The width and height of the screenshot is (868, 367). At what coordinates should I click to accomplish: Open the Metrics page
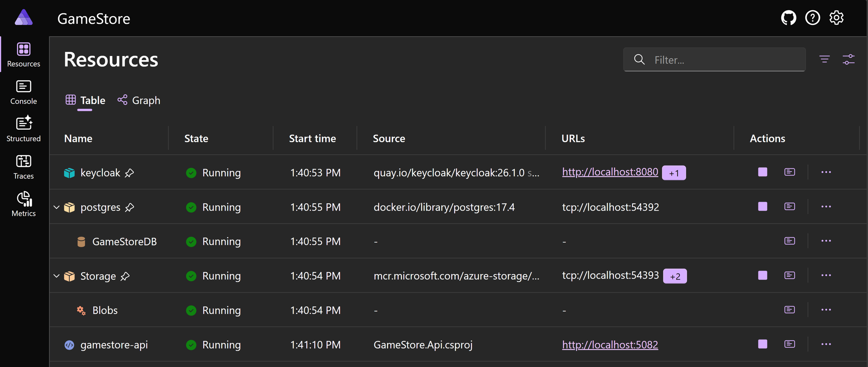coord(24,204)
